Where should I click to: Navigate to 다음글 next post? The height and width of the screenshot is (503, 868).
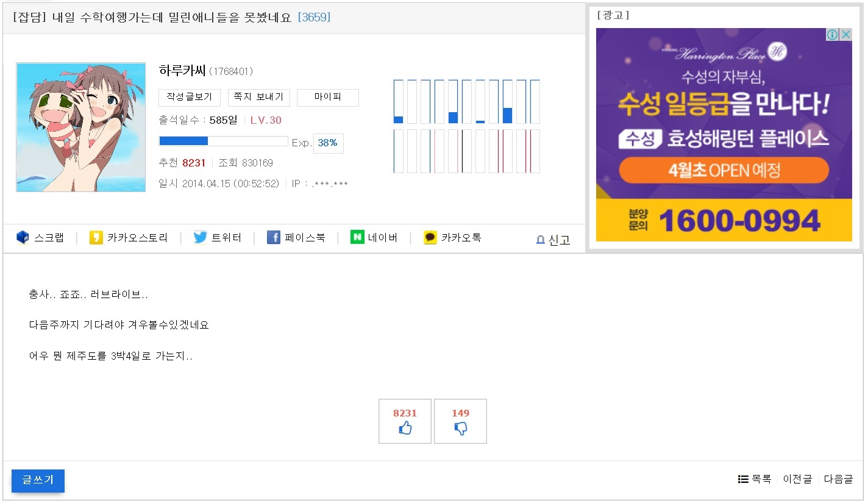(838, 479)
